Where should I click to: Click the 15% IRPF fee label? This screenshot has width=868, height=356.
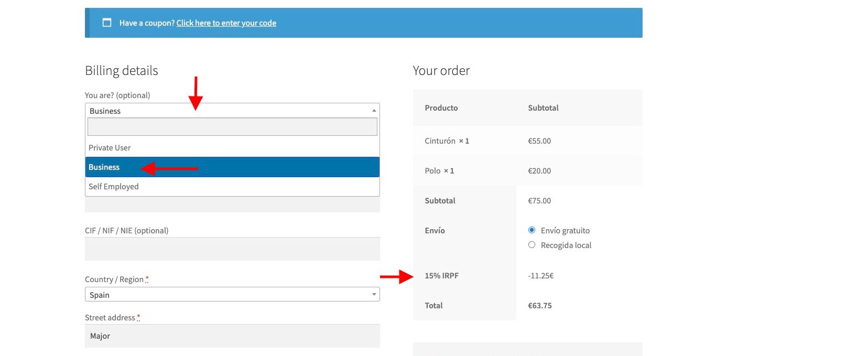click(441, 276)
